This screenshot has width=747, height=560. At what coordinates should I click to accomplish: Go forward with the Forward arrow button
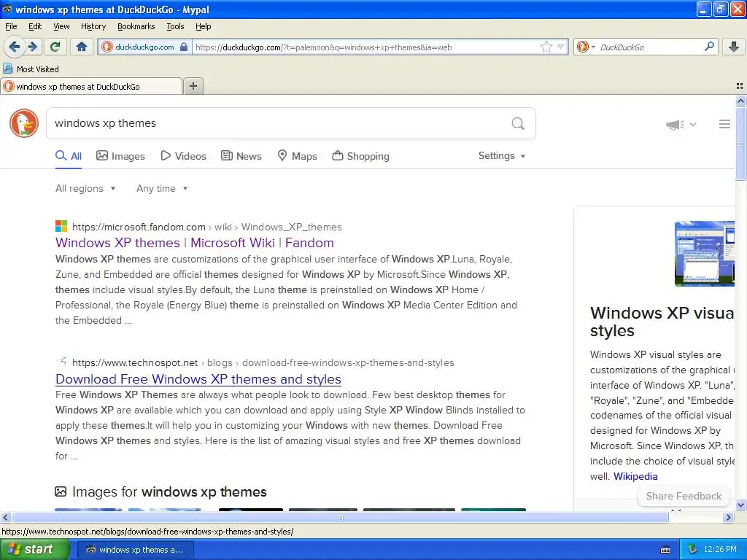pyautogui.click(x=33, y=47)
